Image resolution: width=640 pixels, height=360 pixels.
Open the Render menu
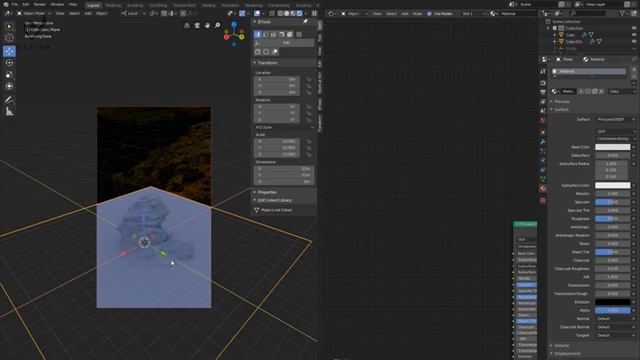tap(40, 4)
